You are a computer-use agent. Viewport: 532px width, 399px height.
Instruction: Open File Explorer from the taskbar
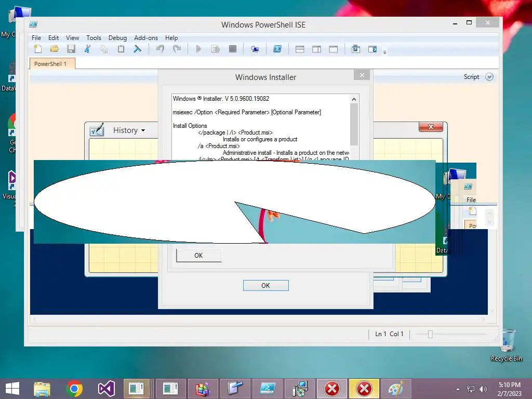pos(42,389)
